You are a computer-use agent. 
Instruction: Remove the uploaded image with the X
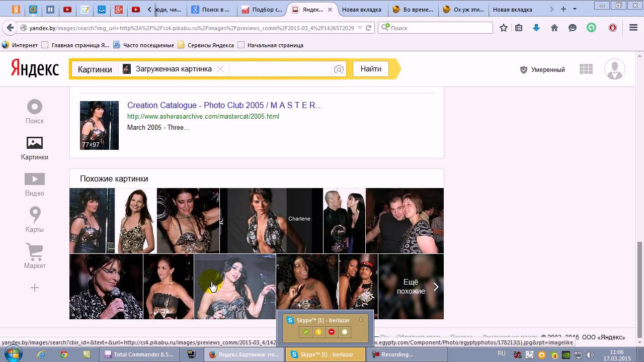click(x=220, y=69)
